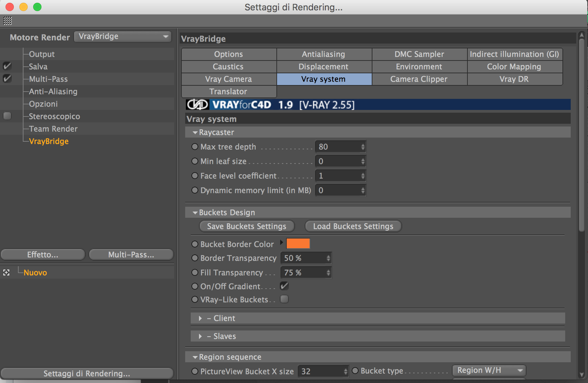Click the Effetto... button
Image resolution: width=588 pixels, height=383 pixels.
tap(43, 255)
